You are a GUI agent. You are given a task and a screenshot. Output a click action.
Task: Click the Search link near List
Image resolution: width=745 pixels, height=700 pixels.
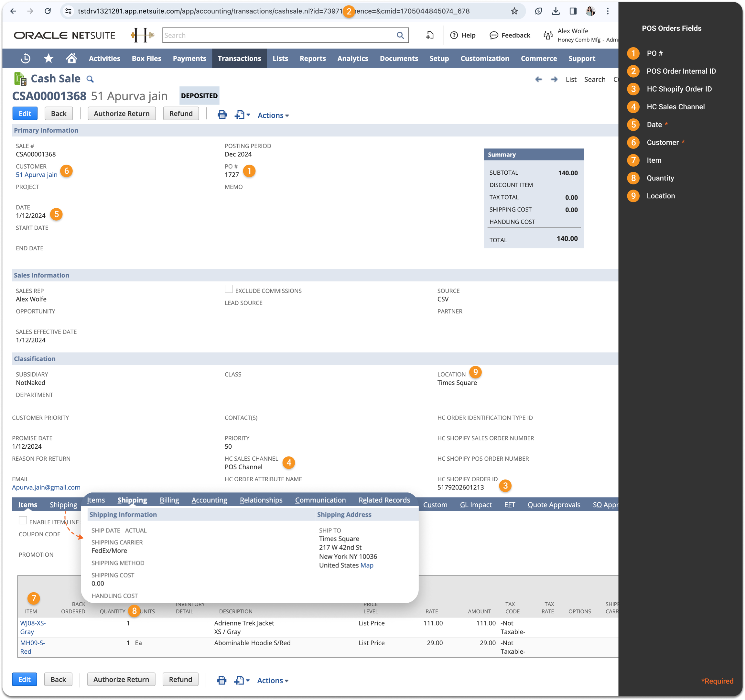[595, 80]
